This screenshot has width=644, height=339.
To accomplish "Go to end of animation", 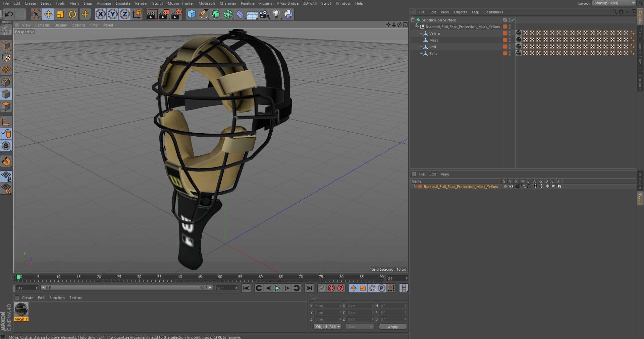I will coord(309,288).
